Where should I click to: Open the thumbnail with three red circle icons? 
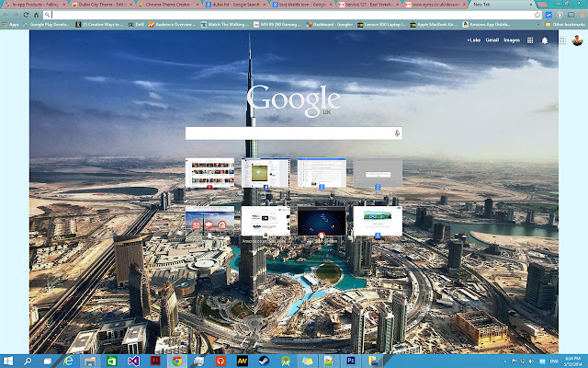209,221
